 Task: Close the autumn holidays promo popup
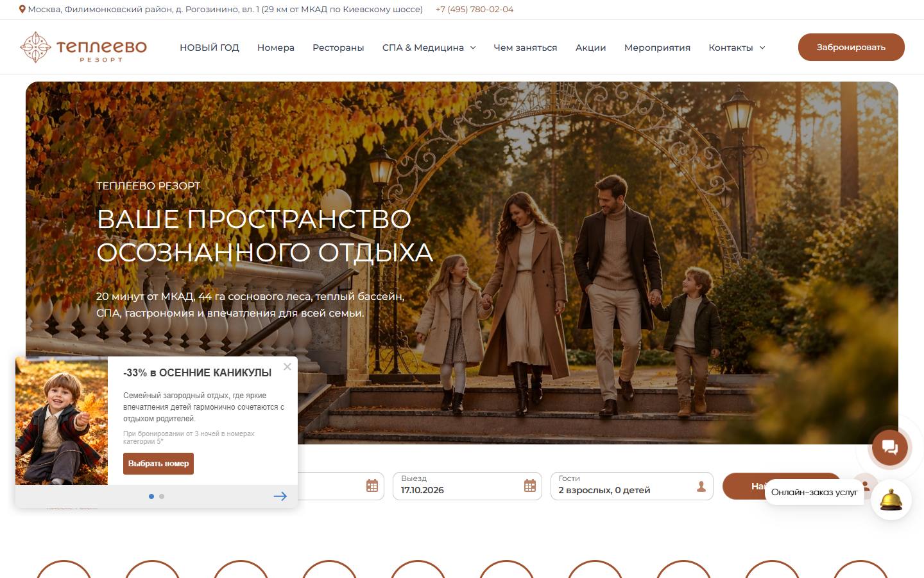tap(287, 367)
